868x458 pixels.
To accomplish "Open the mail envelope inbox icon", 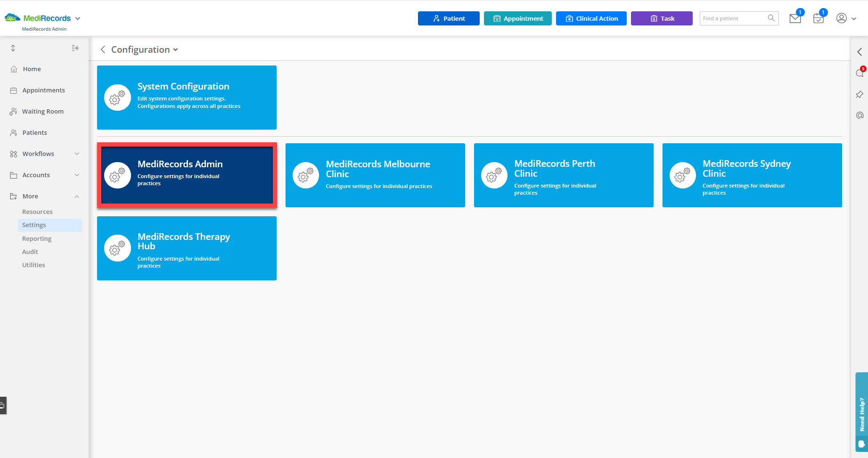I will click(795, 18).
